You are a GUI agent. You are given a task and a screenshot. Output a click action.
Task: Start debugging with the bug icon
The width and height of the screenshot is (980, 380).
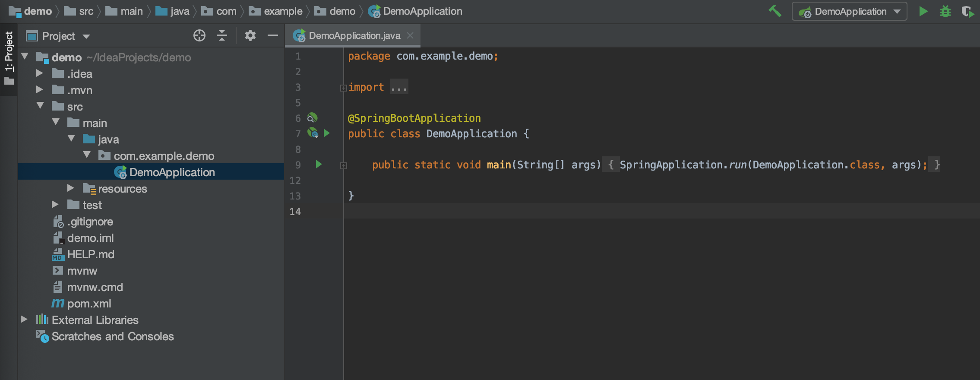click(x=945, y=11)
